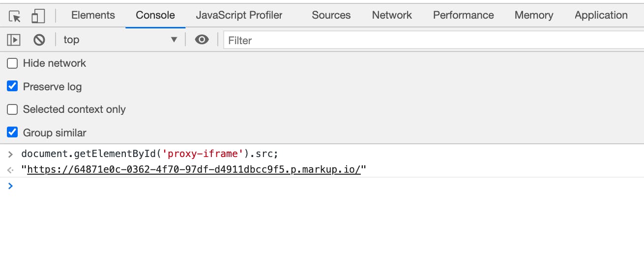Toggle the device toolbar icon
Screen dimensions: 644x263
click(x=38, y=16)
